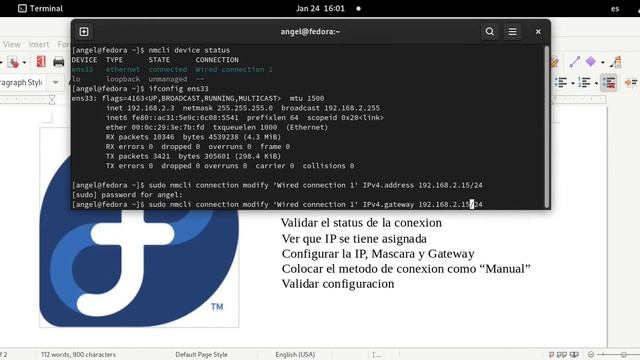The width and height of the screenshot is (640, 360).
Task: Open a new terminal tab
Action: (84, 32)
